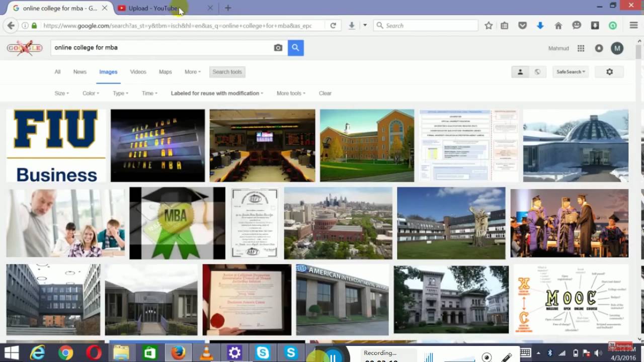
Task: Click the Google query field online college for mba
Action: pyautogui.click(x=161, y=48)
